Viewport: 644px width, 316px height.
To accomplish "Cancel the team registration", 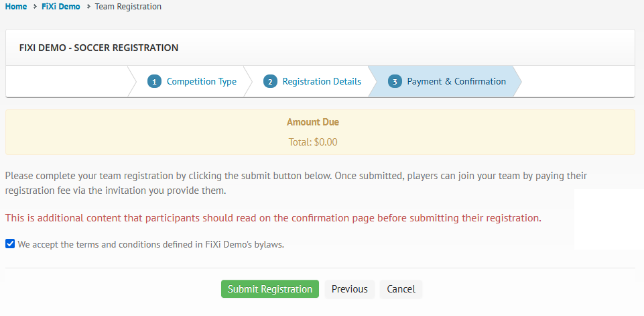I will (401, 289).
